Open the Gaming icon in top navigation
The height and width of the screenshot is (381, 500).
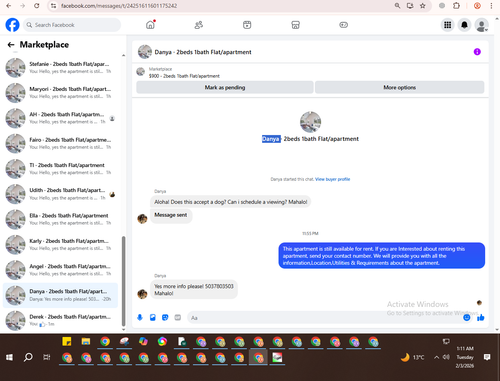(x=344, y=25)
